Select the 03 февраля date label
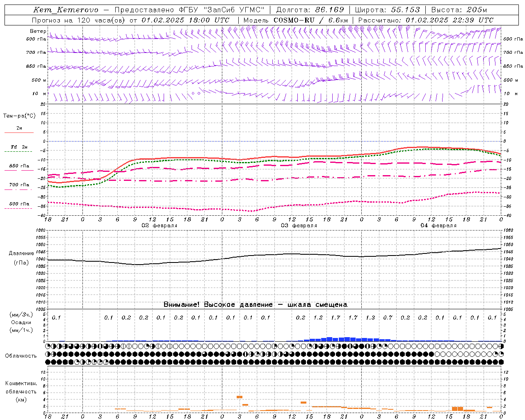 click(299, 226)
